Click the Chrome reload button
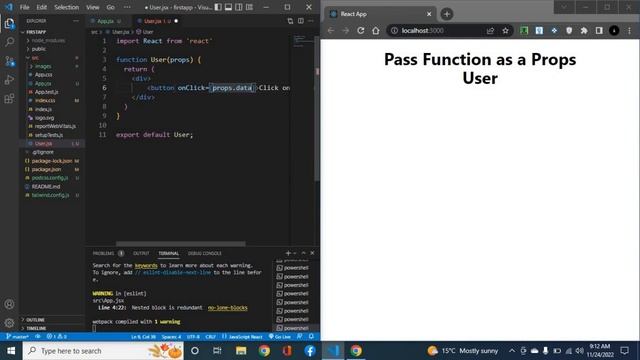 point(360,31)
